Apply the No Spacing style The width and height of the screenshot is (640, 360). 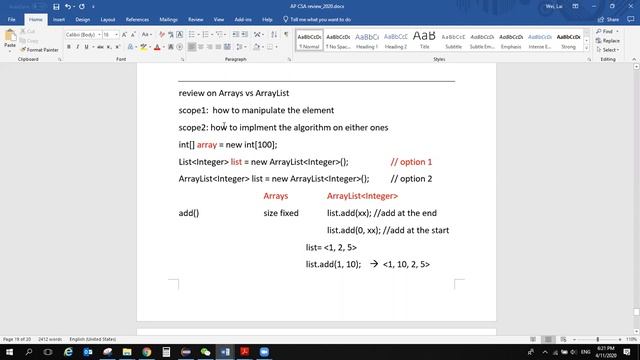[x=338, y=40]
